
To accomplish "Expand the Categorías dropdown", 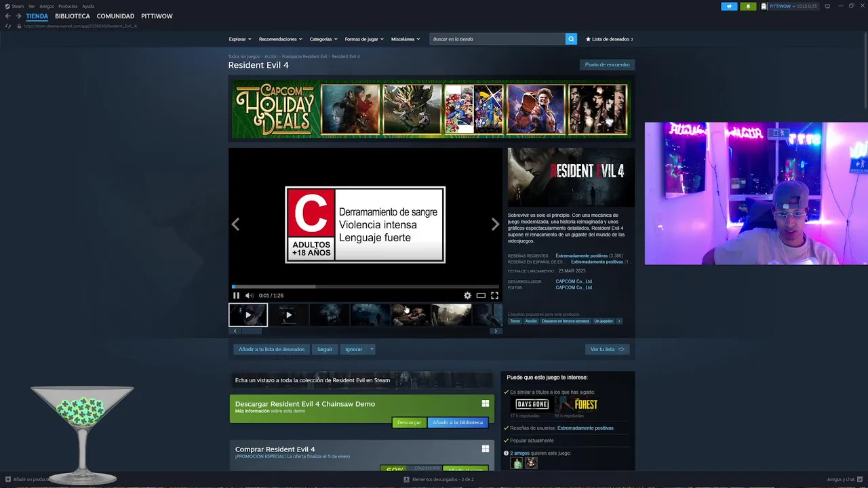I will (x=323, y=39).
